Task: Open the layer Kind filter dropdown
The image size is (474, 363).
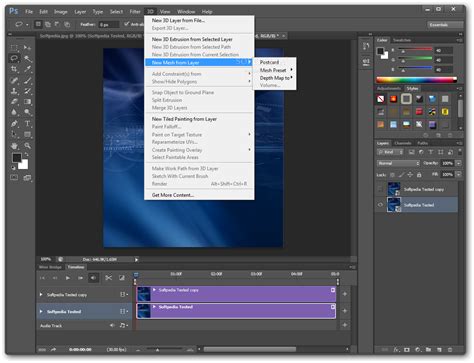Action: (390, 152)
